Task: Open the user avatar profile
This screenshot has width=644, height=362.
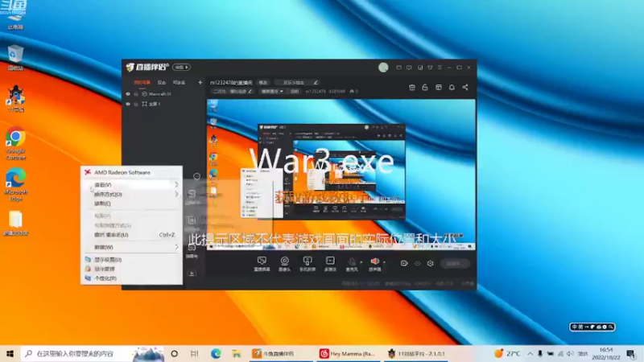Action: coord(383,68)
